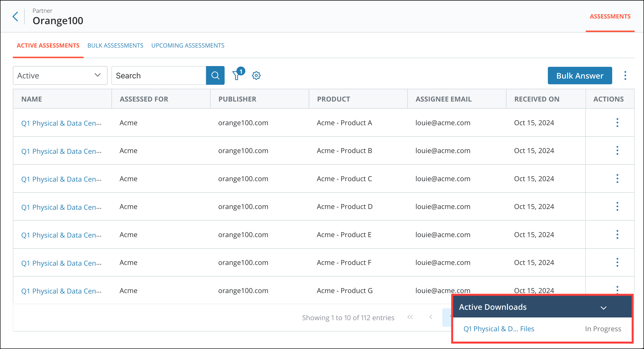The width and height of the screenshot is (644, 349).
Task: Jump to first page using double-chevron icon
Action: click(410, 317)
